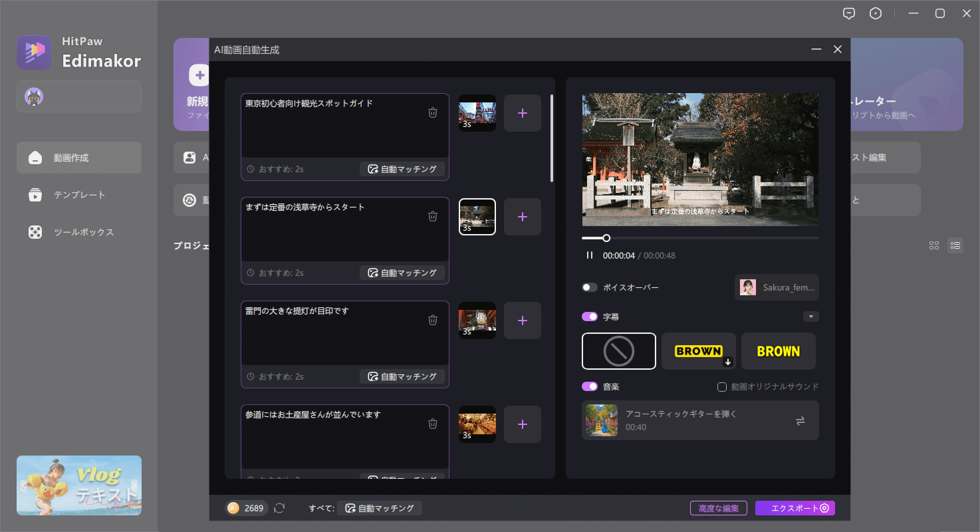The width and height of the screenshot is (980, 532).
Task: Click すべて 自動マッチング at the bottom
Action: click(x=380, y=508)
